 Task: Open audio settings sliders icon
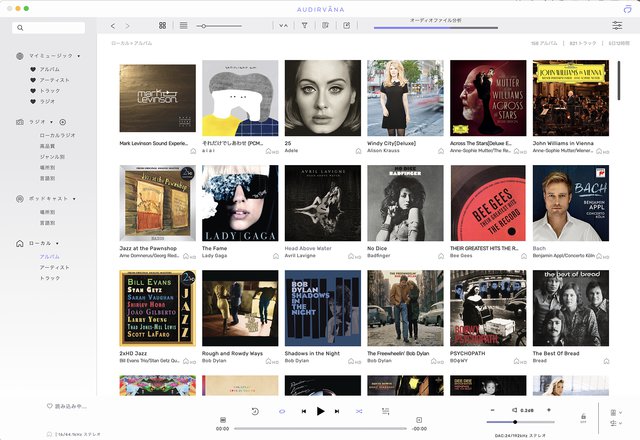tap(617, 25)
